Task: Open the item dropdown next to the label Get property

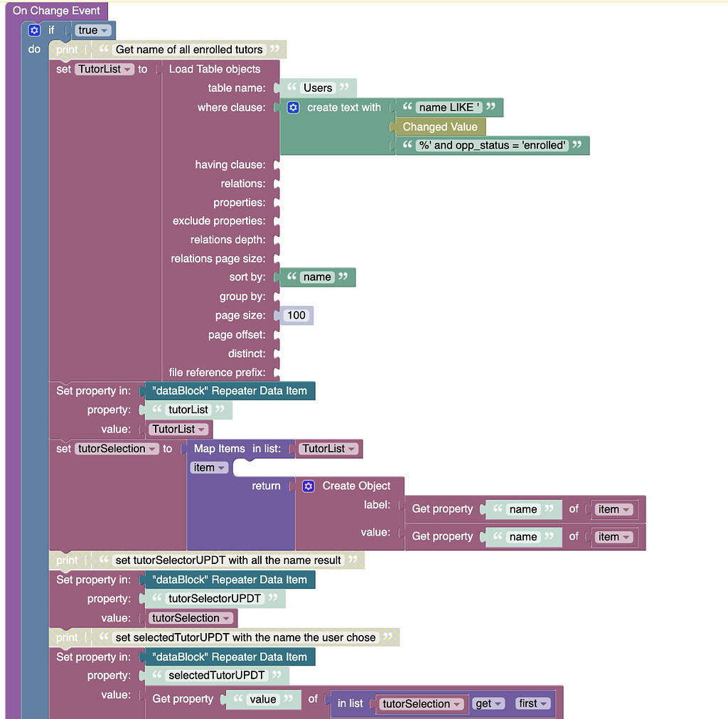Action: (x=613, y=508)
